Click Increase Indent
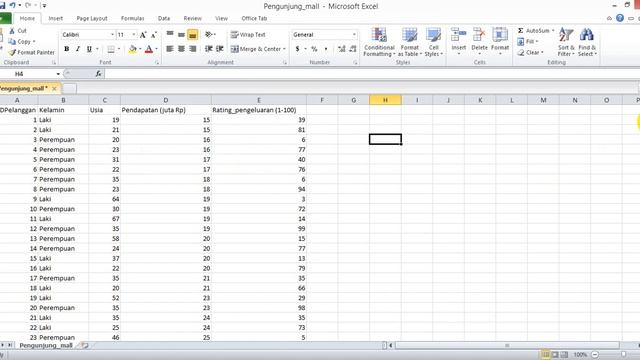The height and width of the screenshot is (360, 640). pyautogui.click(x=220, y=49)
